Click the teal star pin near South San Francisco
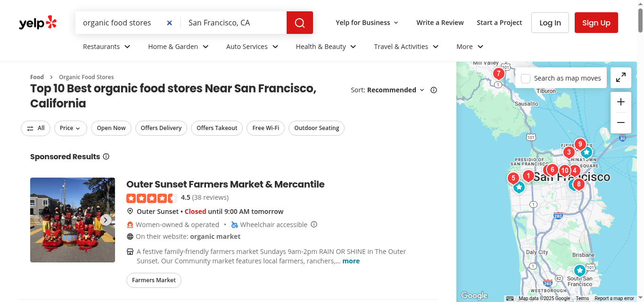The height and width of the screenshot is (302, 644). (x=579, y=270)
